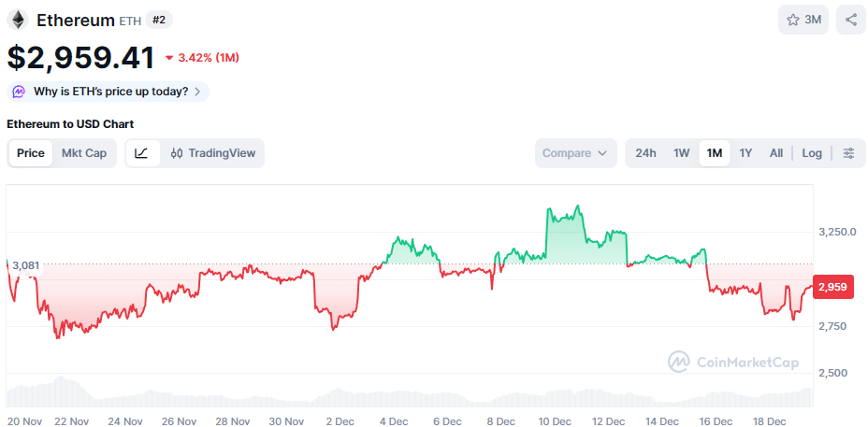This screenshot has height=427, width=868.
Task: Click the Ethereum logo icon
Action: coord(18,21)
